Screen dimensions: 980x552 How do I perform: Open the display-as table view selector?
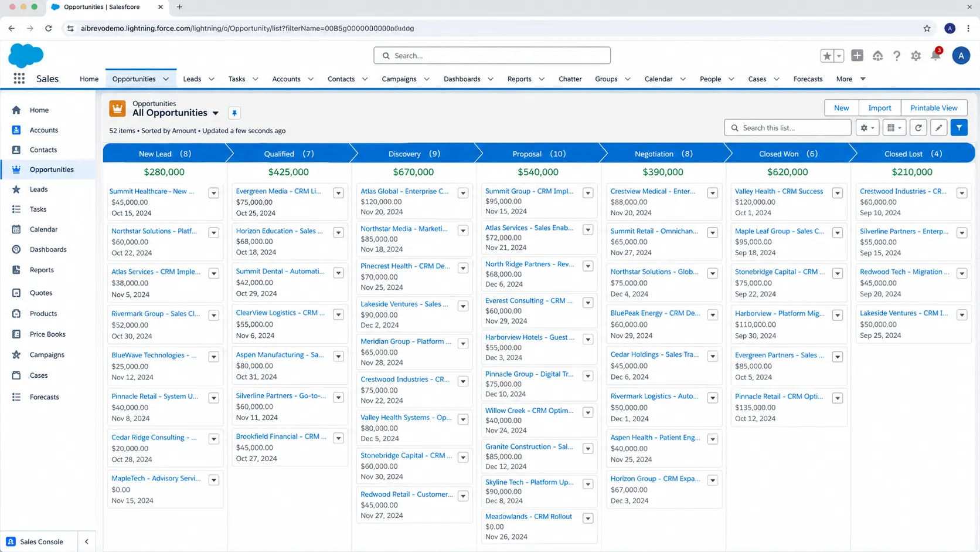point(894,128)
